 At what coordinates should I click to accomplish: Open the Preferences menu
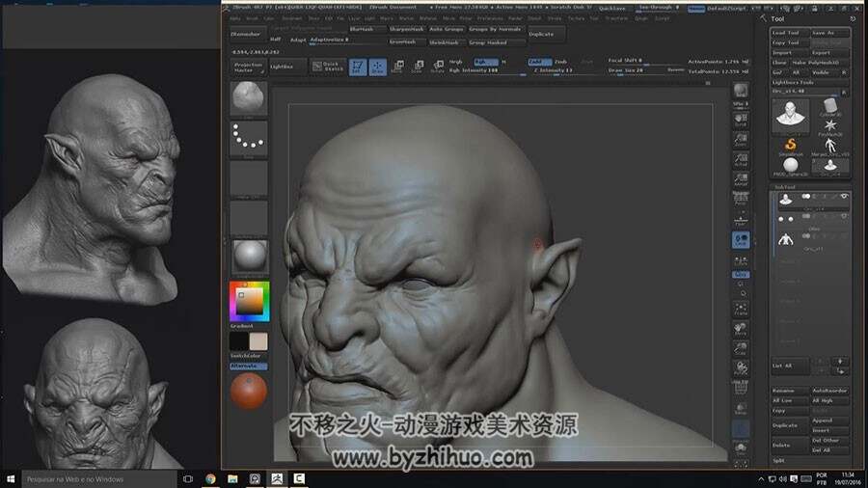pos(490,18)
